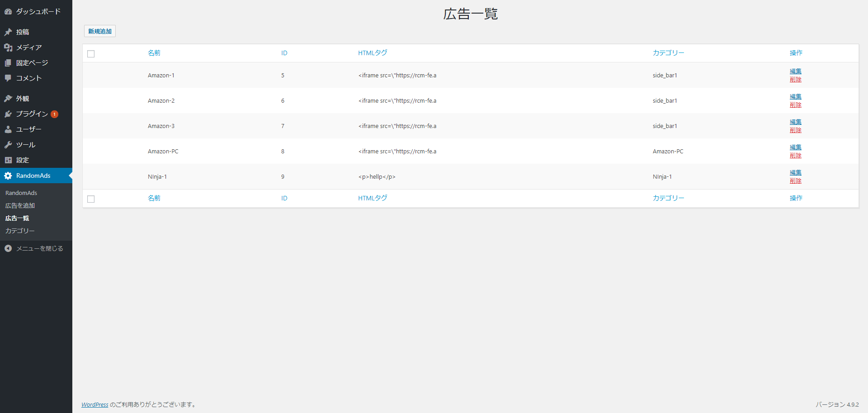Open the カテゴリー submenu entry
The width and height of the screenshot is (868, 413).
[x=20, y=231]
